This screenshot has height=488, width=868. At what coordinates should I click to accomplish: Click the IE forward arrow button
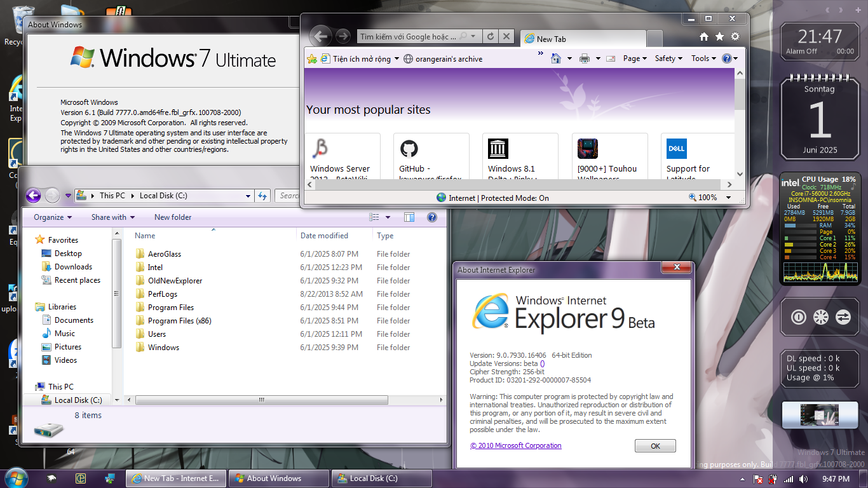click(342, 36)
